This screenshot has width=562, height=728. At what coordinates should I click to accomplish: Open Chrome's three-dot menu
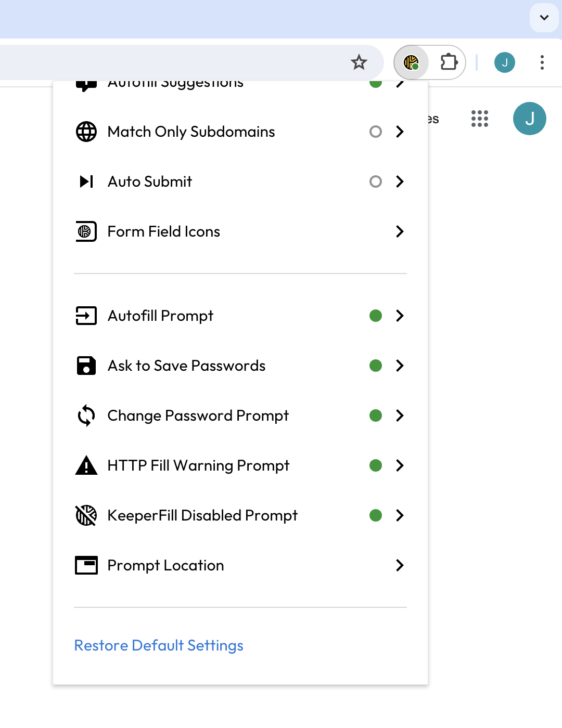(x=542, y=62)
